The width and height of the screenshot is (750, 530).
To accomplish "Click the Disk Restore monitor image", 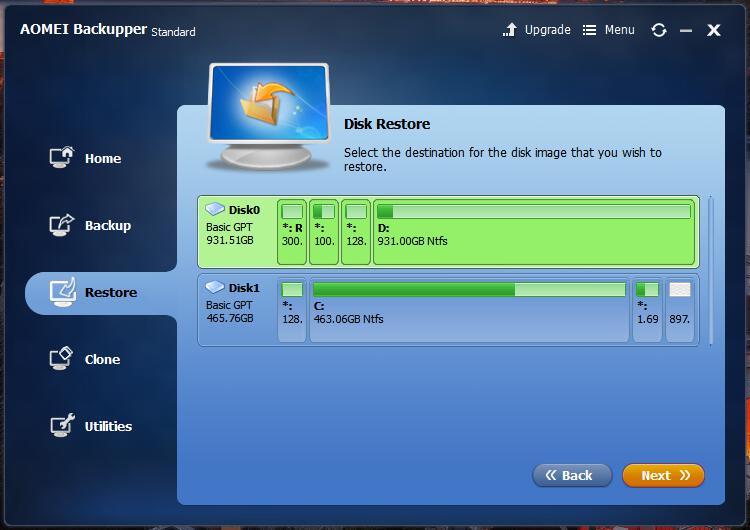I will click(269, 116).
